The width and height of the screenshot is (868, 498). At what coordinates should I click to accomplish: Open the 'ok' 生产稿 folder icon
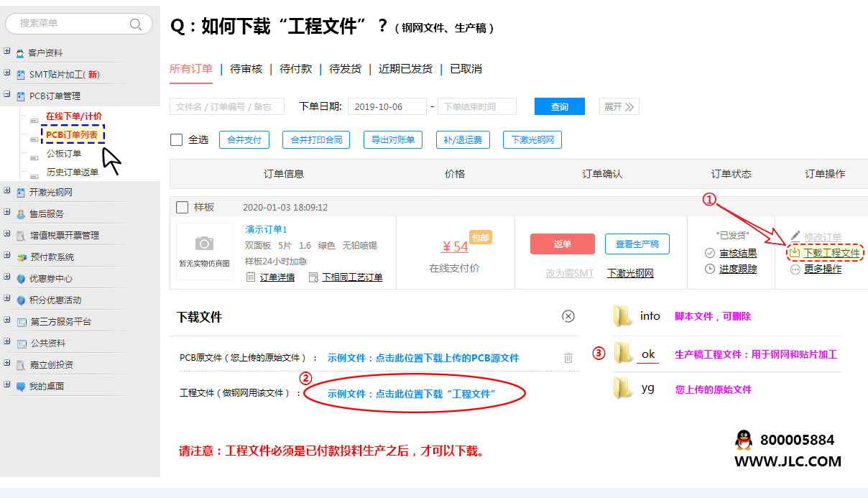click(622, 354)
